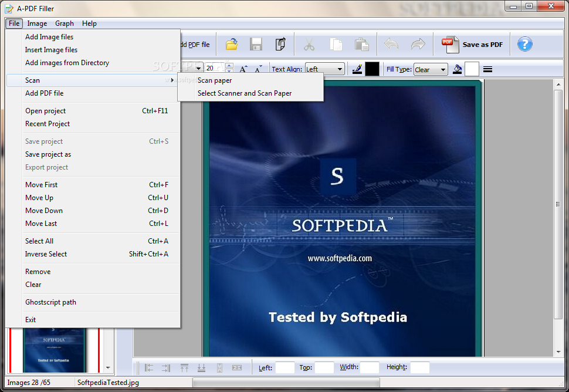Click the decrease font size icon
This screenshot has height=392, width=569.
click(x=258, y=69)
